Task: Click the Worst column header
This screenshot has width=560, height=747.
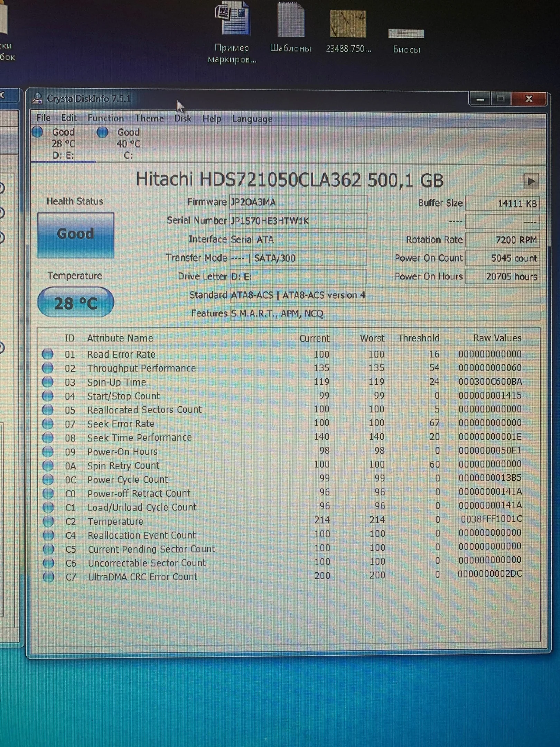Action: [372, 338]
